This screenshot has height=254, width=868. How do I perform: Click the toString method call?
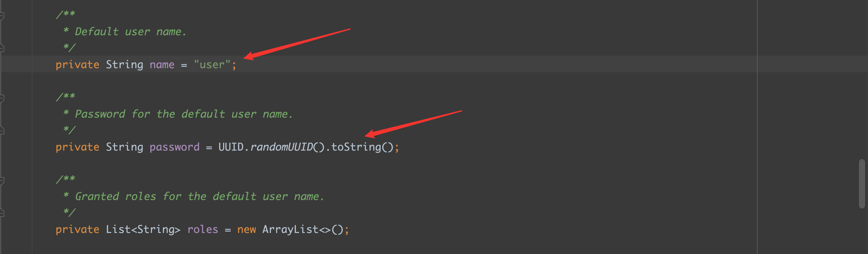click(356, 147)
